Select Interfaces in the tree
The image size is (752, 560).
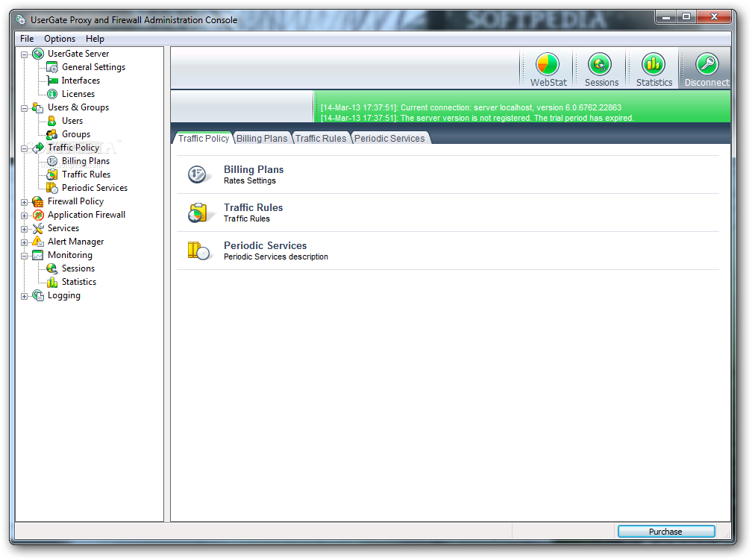point(81,81)
